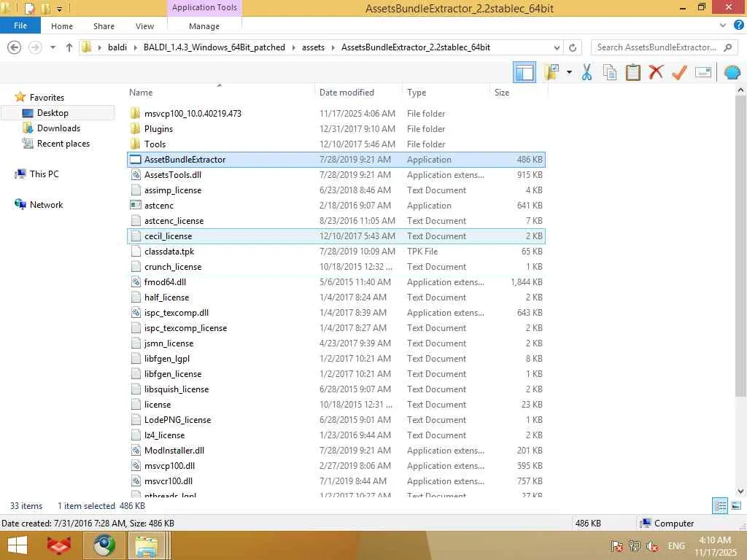Open Downloads in the navigation pane
The image size is (747, 560).
coord(58,128)
